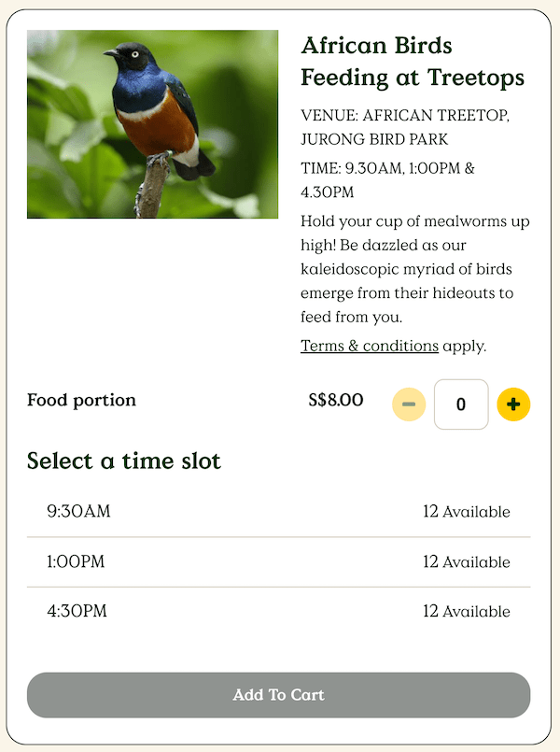Click the food portion quantity field
This screenshot has height=752, width=560.
[x=461, y=404]
